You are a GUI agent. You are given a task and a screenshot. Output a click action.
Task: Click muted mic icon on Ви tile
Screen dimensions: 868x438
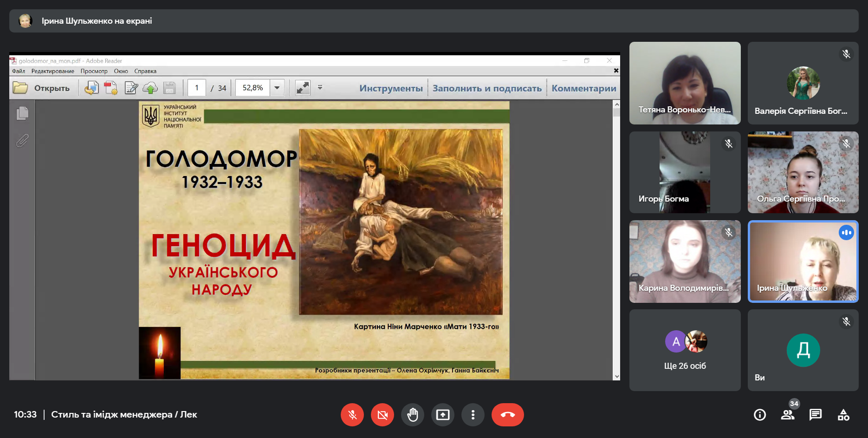tap(847, 321)
